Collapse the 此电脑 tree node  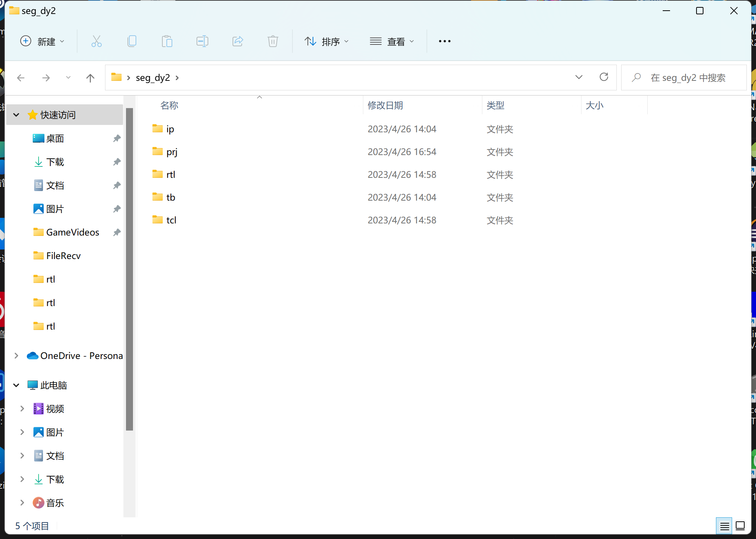click(16, 385)
